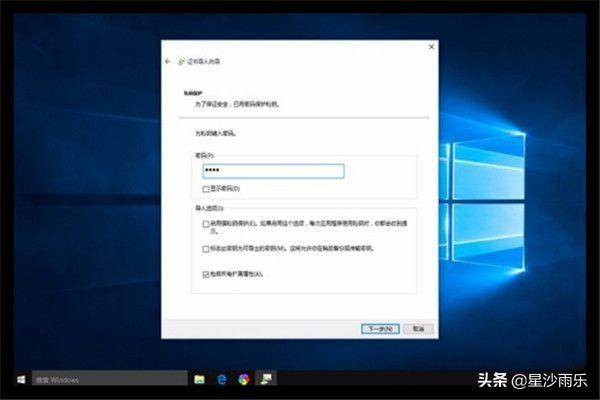Select certificate wizard taskbar icon
This screenshot has height=400, width=600.
point(266,379)
